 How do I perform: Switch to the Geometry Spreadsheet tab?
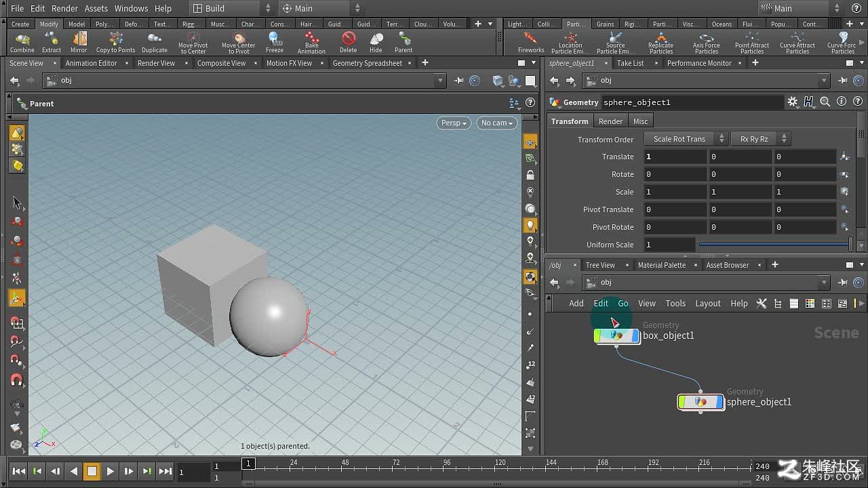(x=367, y=63)
